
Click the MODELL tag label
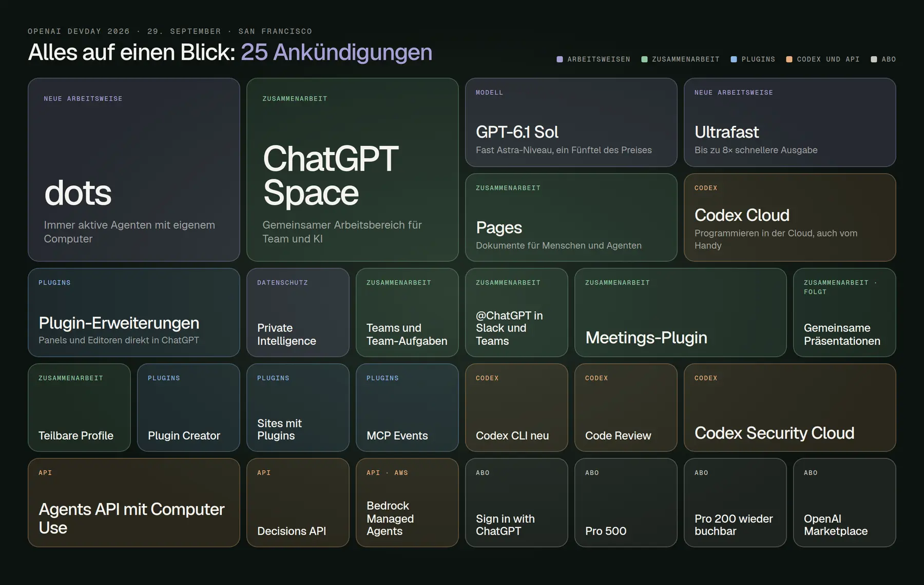pyautogui.click(x=489, y=93)
